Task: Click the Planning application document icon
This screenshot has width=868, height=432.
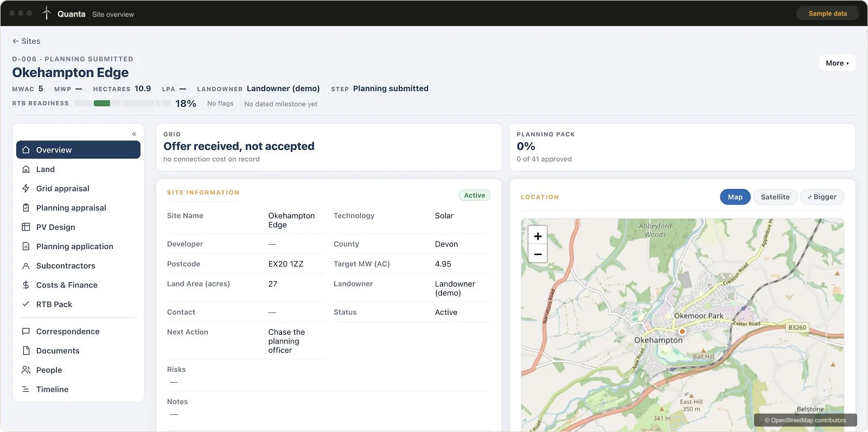Action: tap(25, 246)
